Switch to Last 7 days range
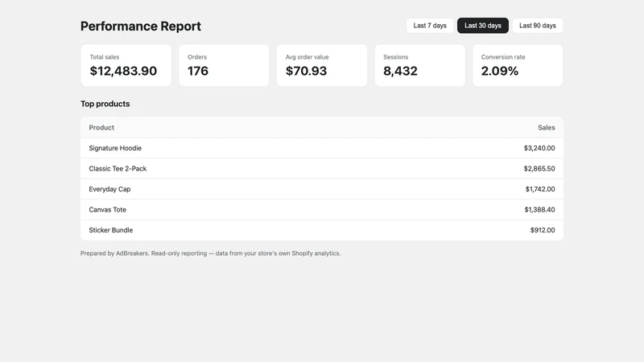Screen dimensions: 644x362 (430, 26)
